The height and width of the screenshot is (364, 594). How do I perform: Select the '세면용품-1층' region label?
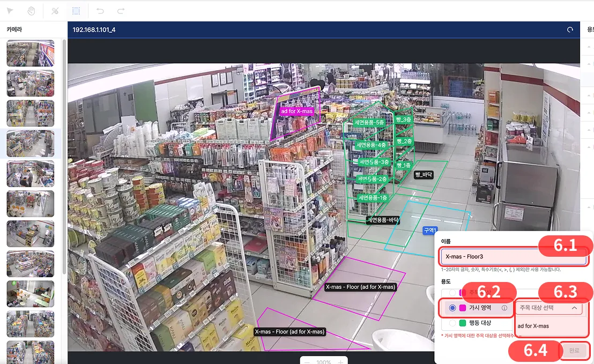coord(373,198)
